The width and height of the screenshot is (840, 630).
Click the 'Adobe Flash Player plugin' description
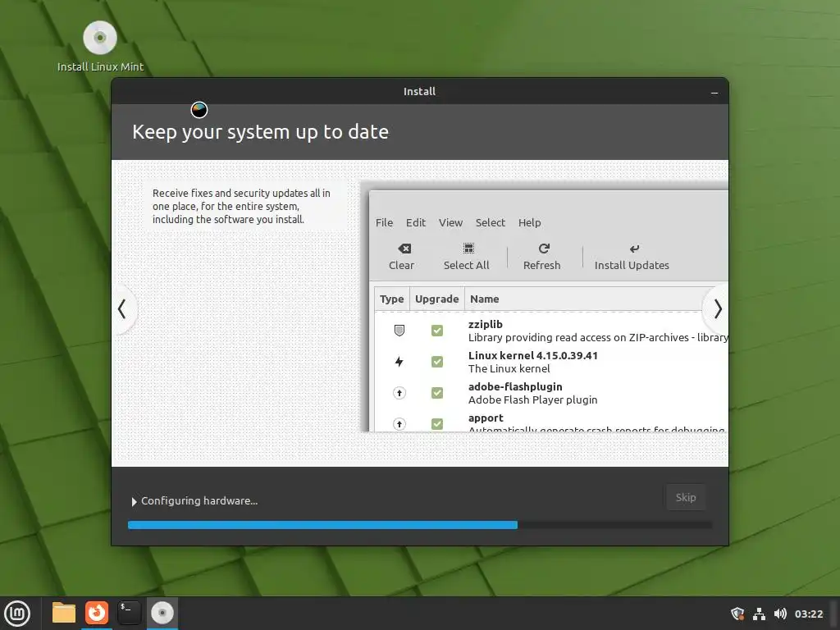(532, 399)
